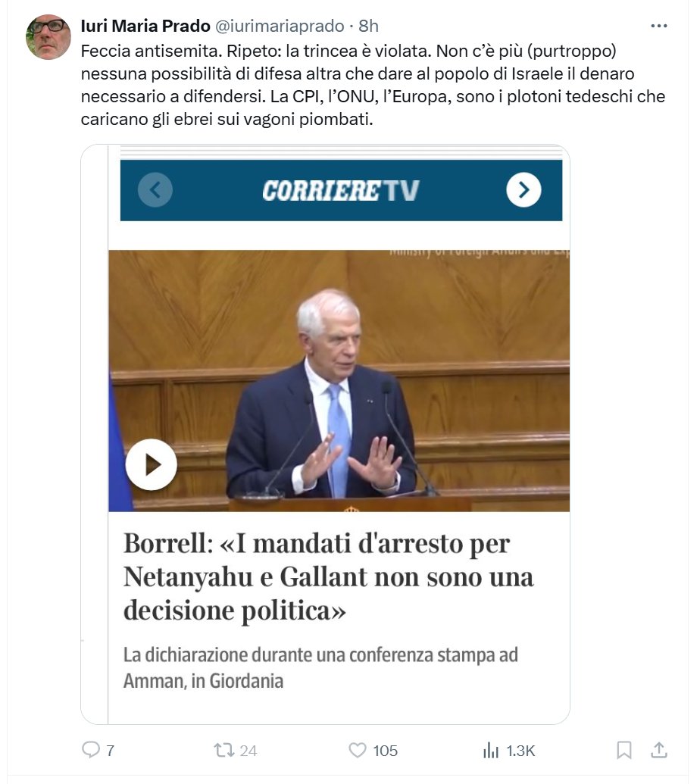The width and height of the screenshot is (700, 784).
Task: Click the video thumbnail of the speaker
Action: click(x=339, y=380)
